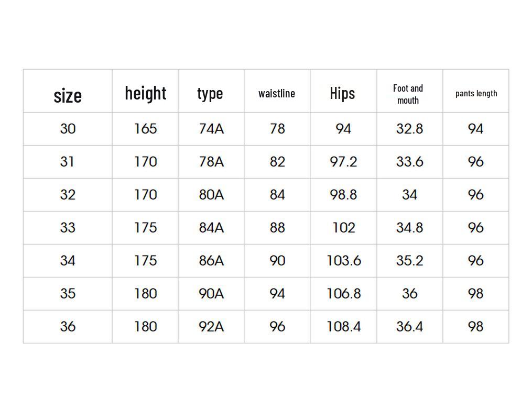Select the 'type' column header
Screen dimensions: 532x399
coord(210,93)
